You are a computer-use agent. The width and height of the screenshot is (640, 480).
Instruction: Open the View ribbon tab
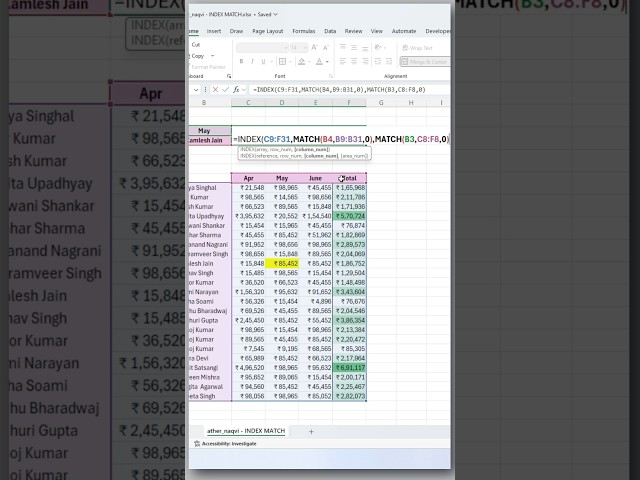click(x=376, y=31)
